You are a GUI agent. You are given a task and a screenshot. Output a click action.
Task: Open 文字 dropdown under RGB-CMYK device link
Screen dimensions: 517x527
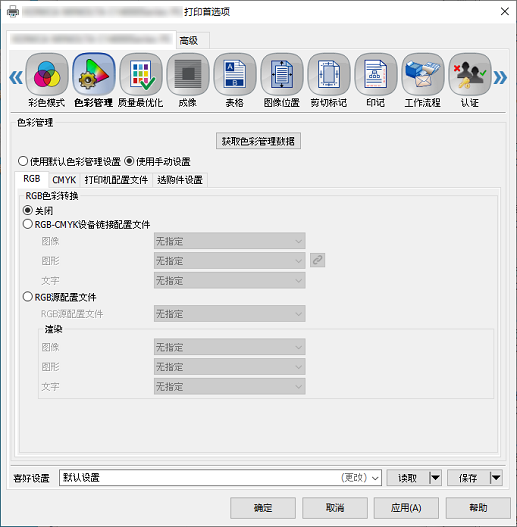click(230, 280)
